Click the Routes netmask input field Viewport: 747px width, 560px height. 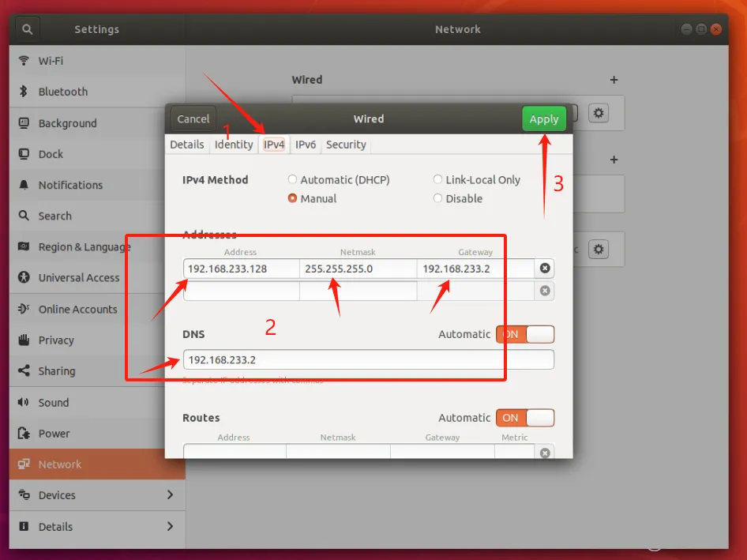coord(338,451)
